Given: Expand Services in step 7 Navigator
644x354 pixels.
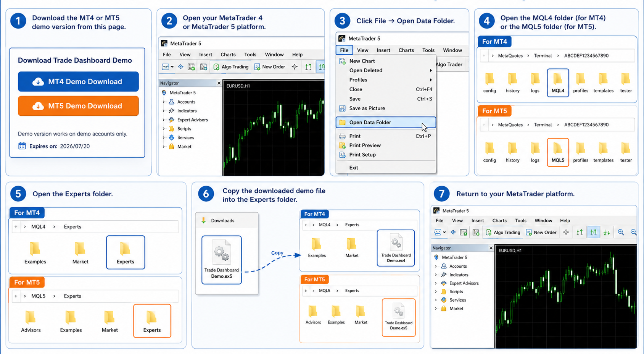Looking at the screenshot, I should pos(436,300).
